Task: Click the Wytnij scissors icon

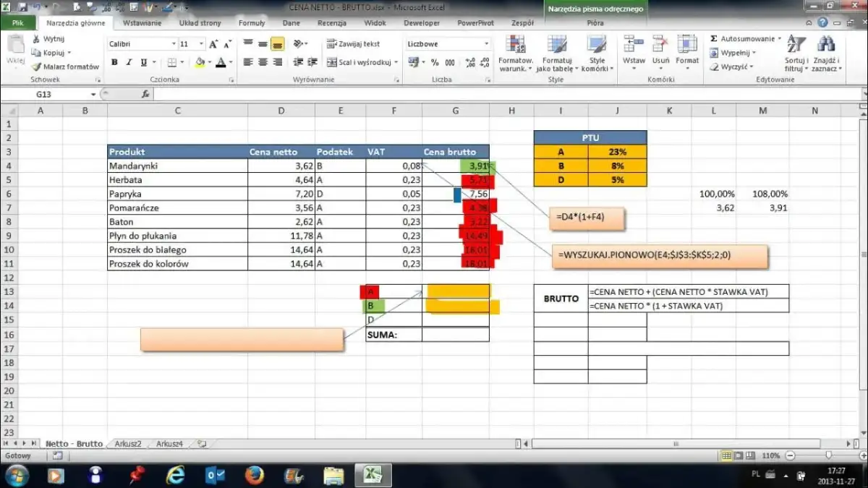Action: [36, 38]
